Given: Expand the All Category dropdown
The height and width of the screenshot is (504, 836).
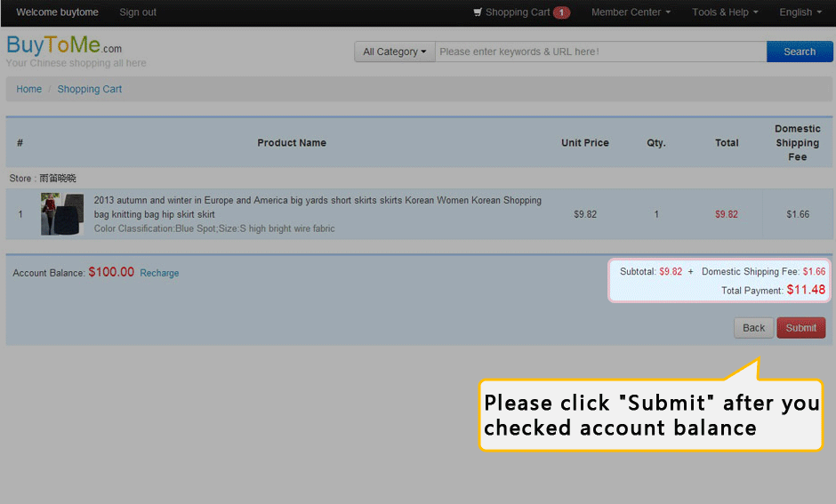Looking at the screenshot, I should pyautogui.click(x=394, y=52).
